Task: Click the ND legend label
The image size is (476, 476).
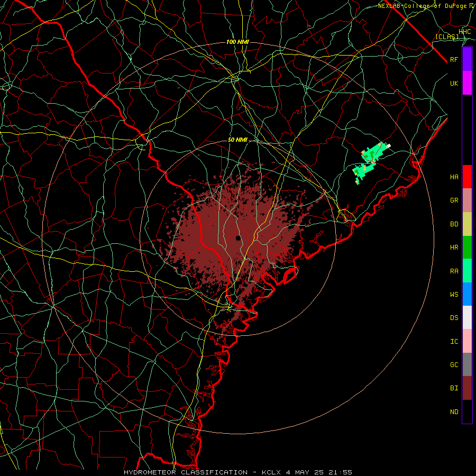Action: (x=454, y=412)
